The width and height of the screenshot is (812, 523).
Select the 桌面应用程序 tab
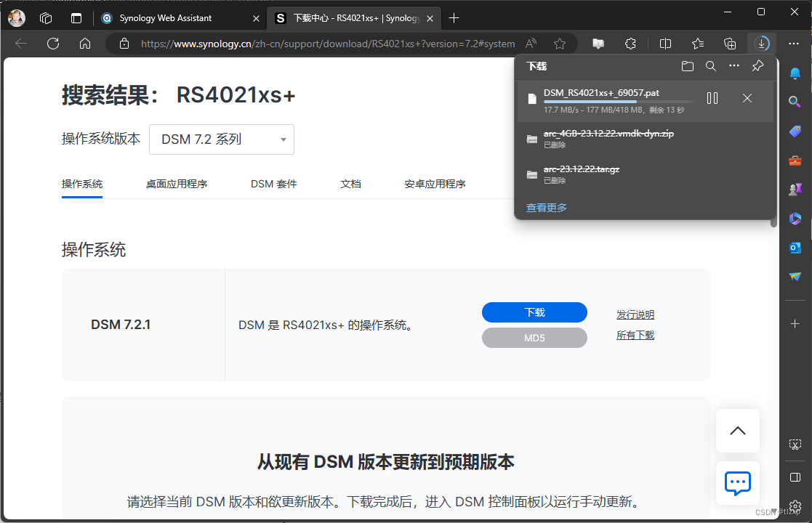(177, 185)
